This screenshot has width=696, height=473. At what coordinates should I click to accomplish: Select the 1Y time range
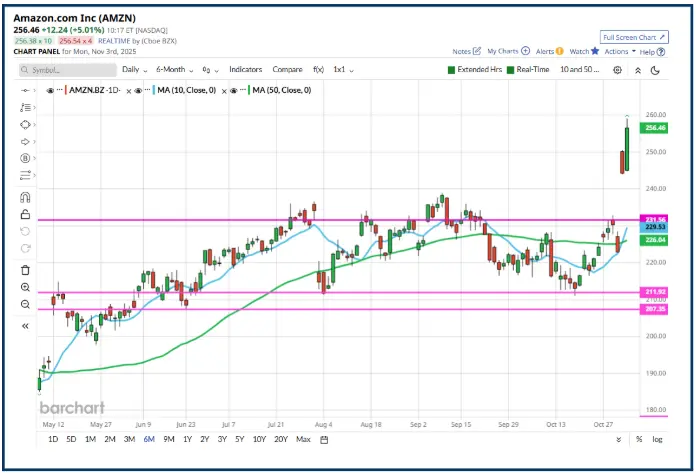[x=186, y=439]
